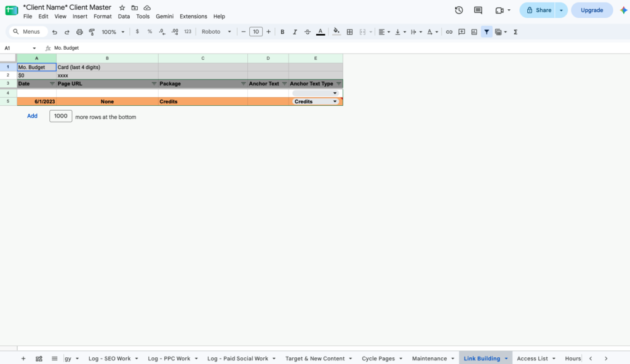
Task: Switch to the Access List tab
Action: pyautogui.click(x=532, y=358)
